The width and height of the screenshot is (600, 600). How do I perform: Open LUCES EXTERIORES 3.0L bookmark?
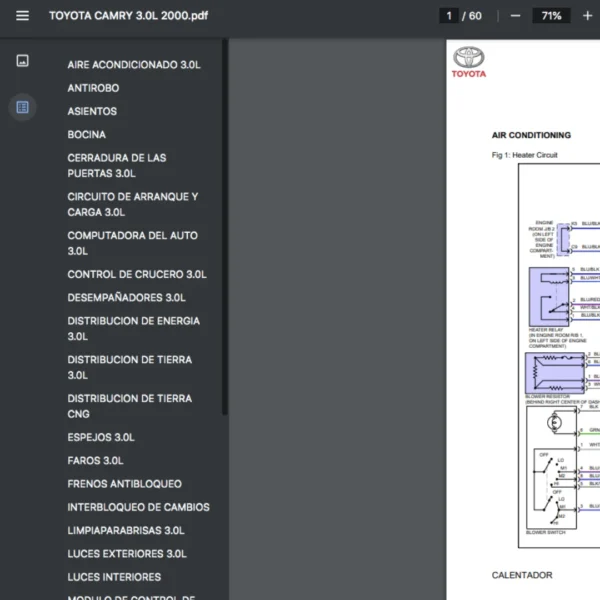127,554
